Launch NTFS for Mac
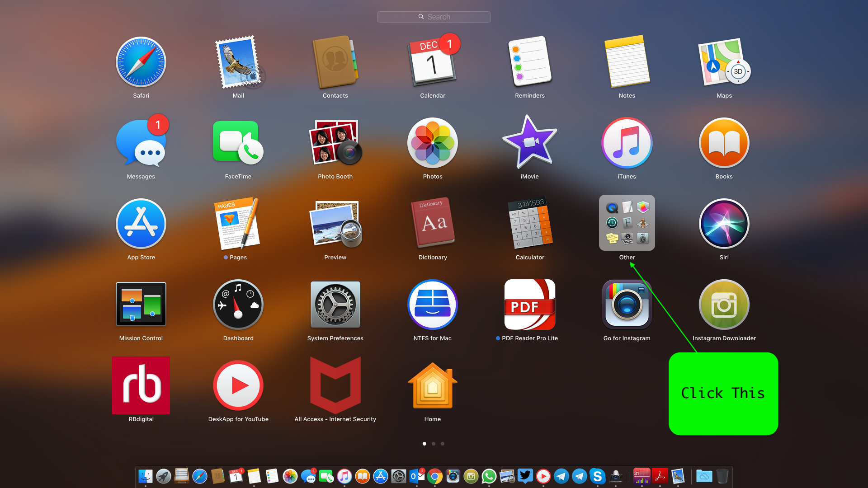The height and width of the screenshot is (488, 868). (x=432, y=305)
